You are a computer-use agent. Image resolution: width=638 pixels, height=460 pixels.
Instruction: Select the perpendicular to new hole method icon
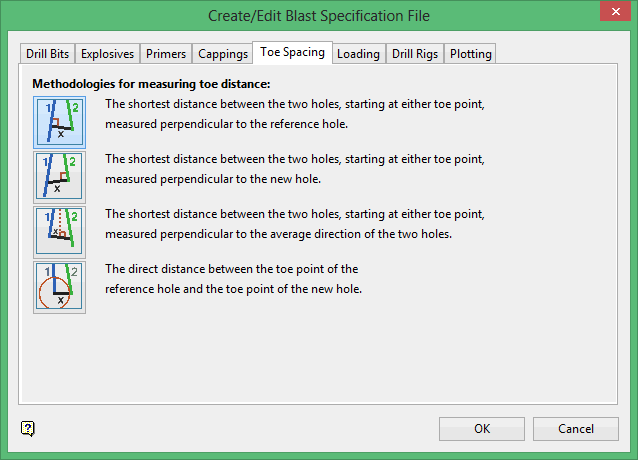point(59,177)
